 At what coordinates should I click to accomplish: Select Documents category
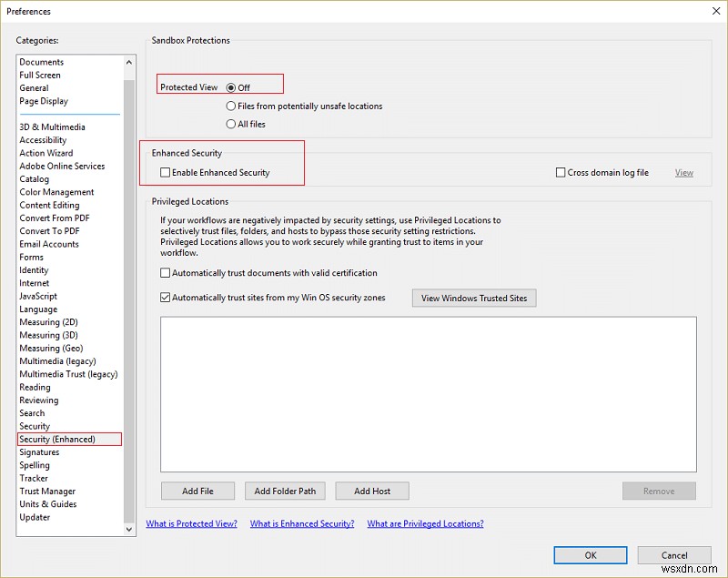41,62
